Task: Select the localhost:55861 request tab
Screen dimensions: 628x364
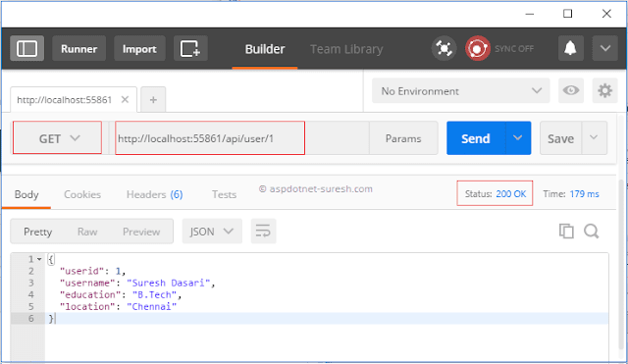Action: [64, 100]
